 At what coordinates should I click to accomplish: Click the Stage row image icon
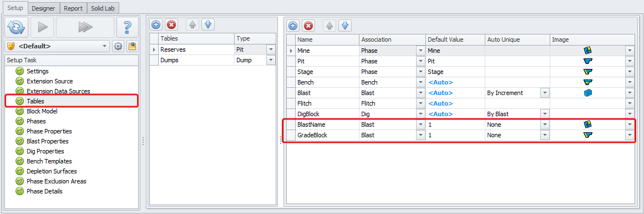pos(587,72)
